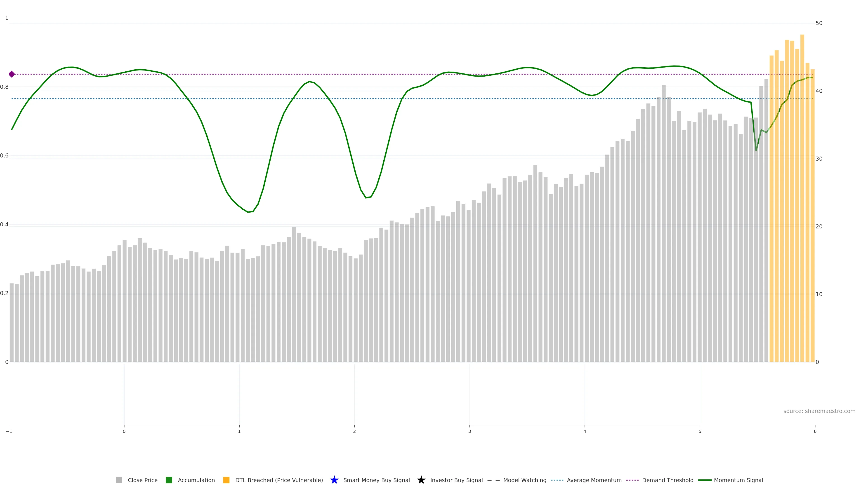This screenshot has width=868, height=488.
Task: Click the Investor Buy Signal legend label
Action: [x=456, y=480]
